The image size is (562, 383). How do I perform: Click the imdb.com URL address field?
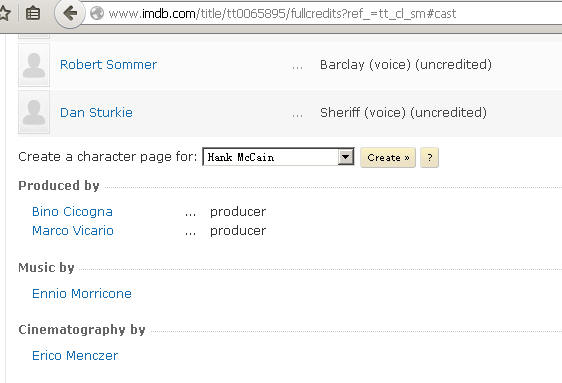[x=323, y=14]
